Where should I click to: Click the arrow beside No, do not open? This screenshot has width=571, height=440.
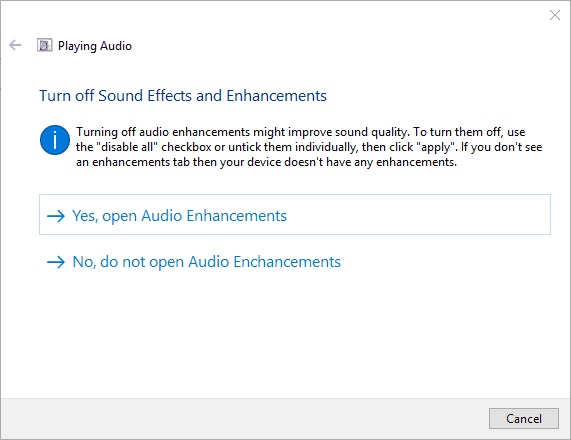click(56, 262)
